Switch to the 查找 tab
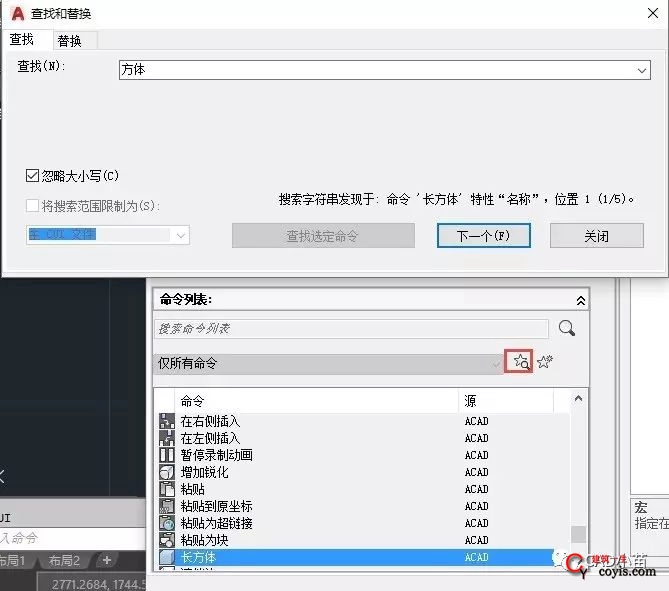This screenshot has height=591, width=669. click(22, 40)
